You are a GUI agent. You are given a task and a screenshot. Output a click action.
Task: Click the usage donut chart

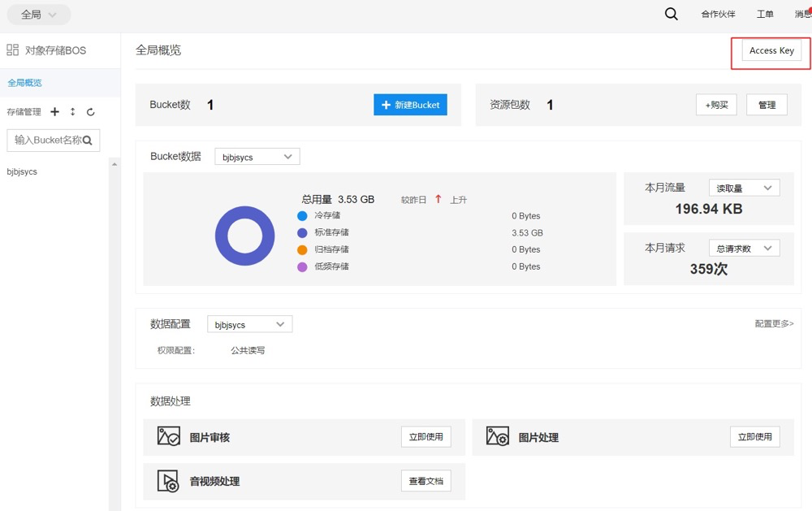(245, 236)
